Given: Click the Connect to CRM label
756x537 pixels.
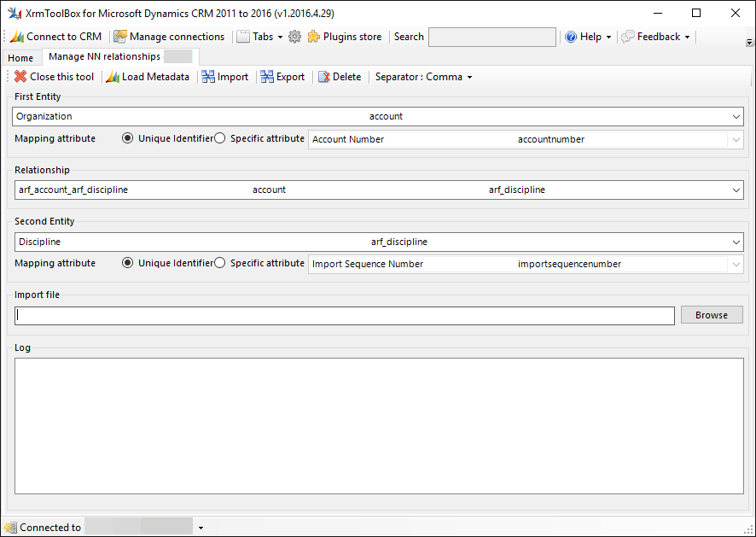Looking at the screenshot, I should (64, 37).
